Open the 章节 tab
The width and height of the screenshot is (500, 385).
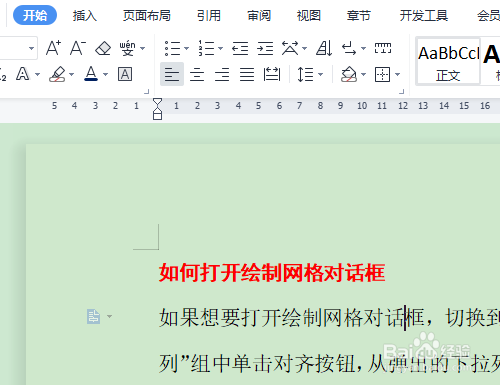click(x=359, y=15)
